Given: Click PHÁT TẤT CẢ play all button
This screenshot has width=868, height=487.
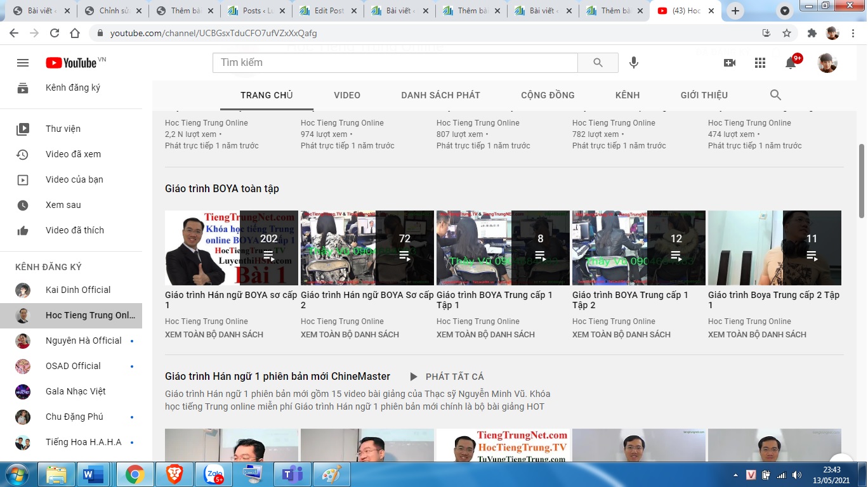Looking at the screenshot, I should [x=446, y=377].
